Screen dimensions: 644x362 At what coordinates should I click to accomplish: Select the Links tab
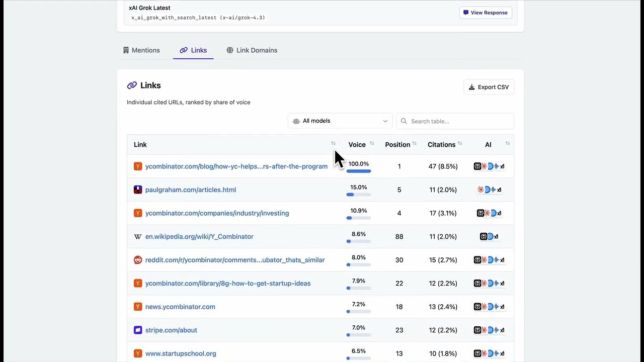(193, 50)
